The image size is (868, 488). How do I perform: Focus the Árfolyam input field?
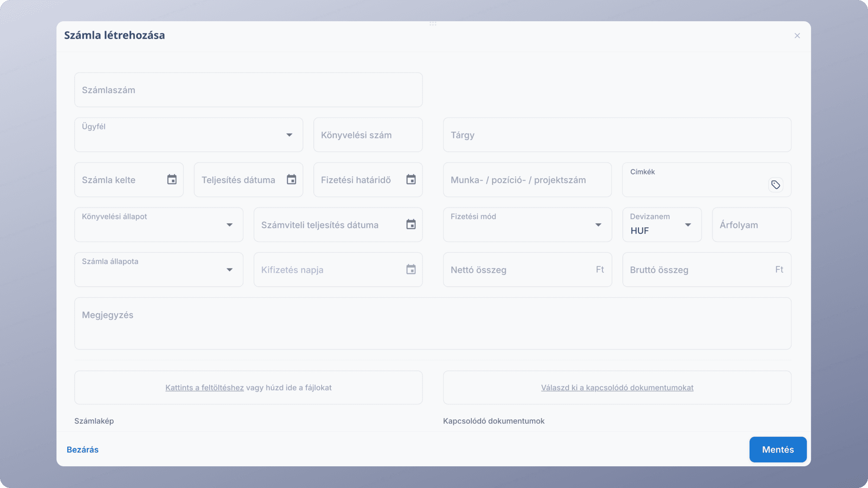[752, 225]
